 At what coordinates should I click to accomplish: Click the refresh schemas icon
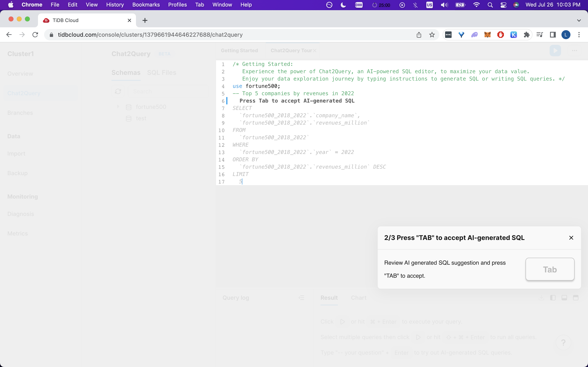tap(118, 91)
